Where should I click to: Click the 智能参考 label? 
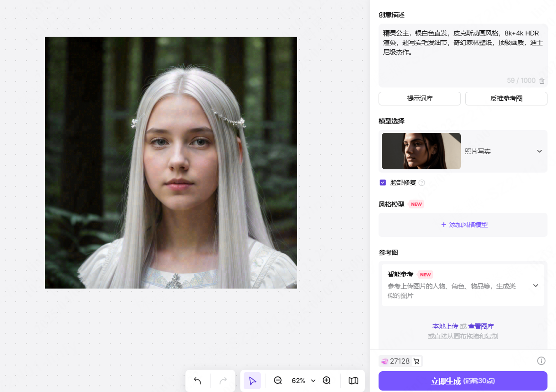[400, 274]
